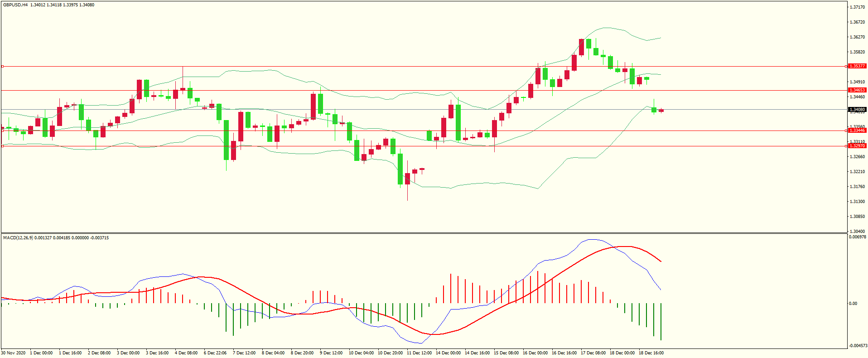Click the 1.36720 price axis label

(x=858, y=22)
